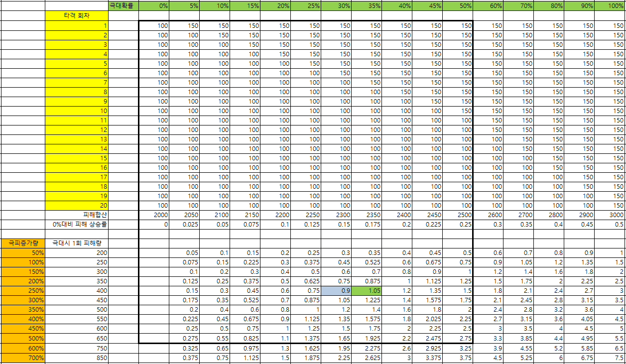This screenshot has height=364, width=626.
Task: Select yellow hit-count cell 1
Action: coord(77,25)
